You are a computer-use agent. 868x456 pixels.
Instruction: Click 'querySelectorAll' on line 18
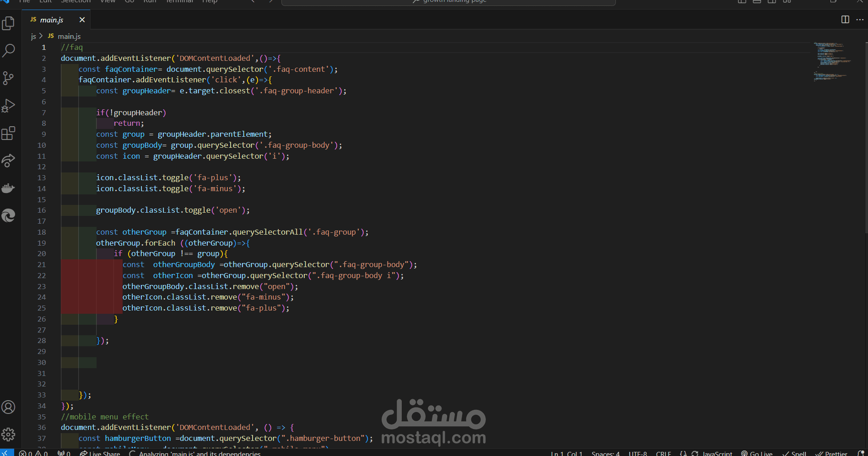(268, 232)
